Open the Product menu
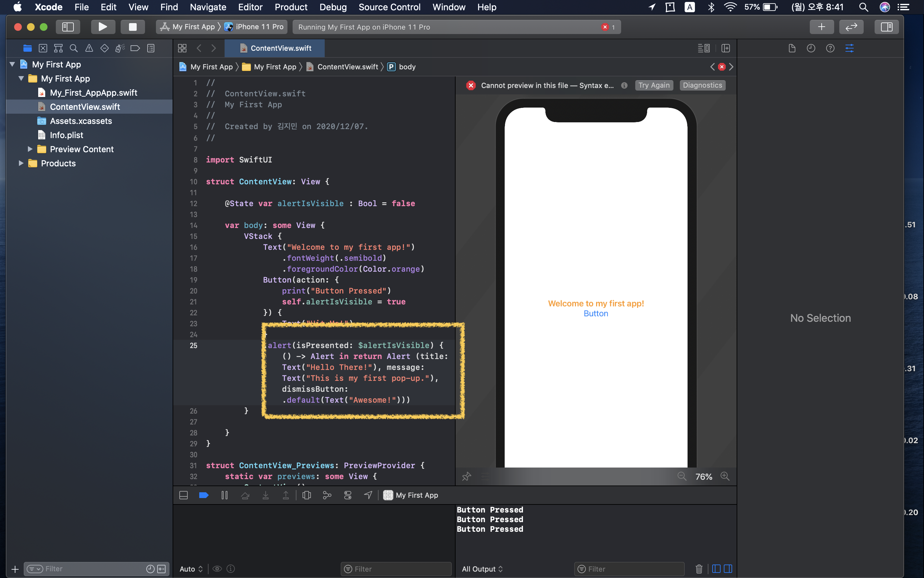This screenshot has width=924, height=578. [291, 7]
